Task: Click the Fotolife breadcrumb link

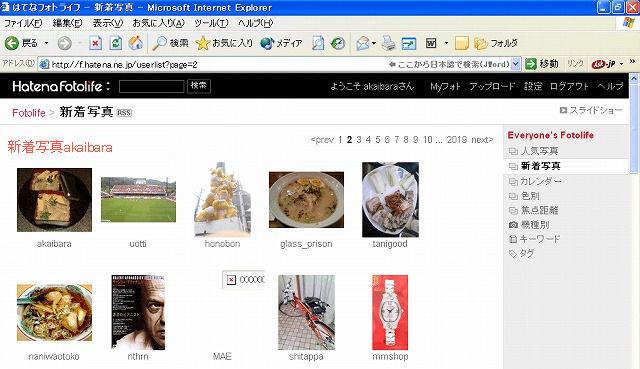Action: [x=29, y=113]
